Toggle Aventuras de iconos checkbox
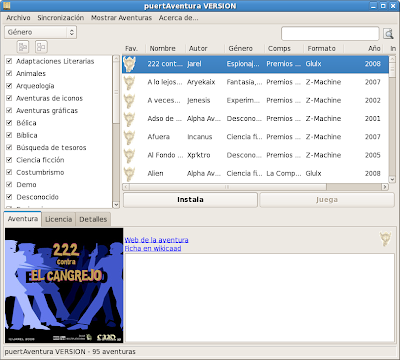This screenshot has width=400, height=360. [9, 98]
